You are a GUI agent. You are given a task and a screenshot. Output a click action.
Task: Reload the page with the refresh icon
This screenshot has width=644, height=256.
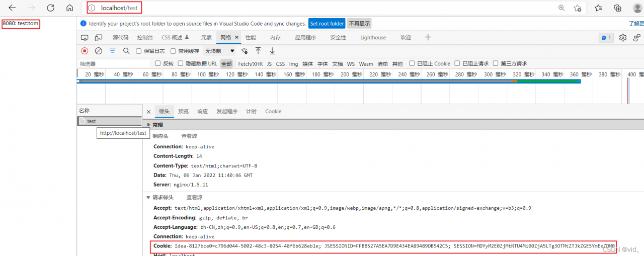50,8
